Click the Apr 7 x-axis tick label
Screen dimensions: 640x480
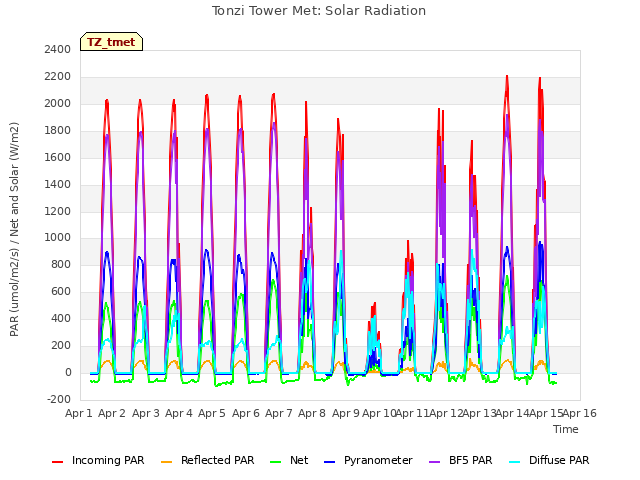point(279,413)
